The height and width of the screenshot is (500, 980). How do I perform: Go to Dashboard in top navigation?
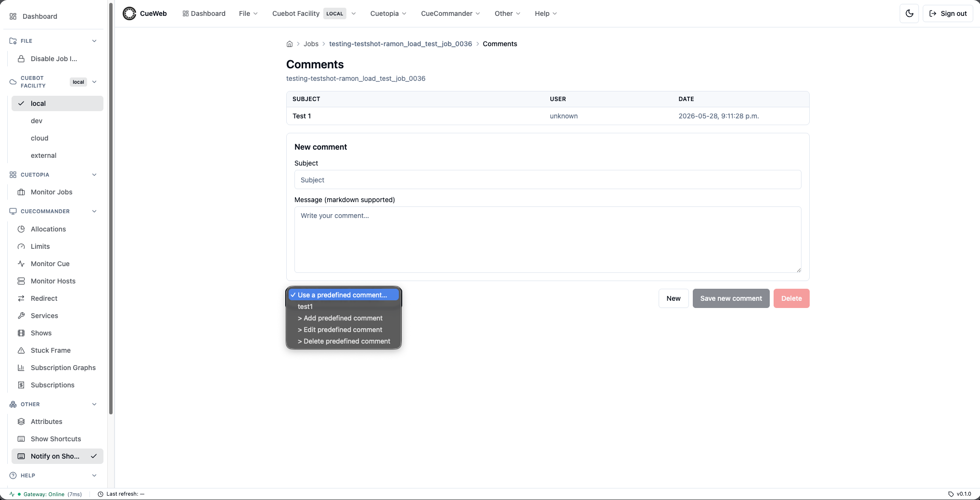(204, 13)
